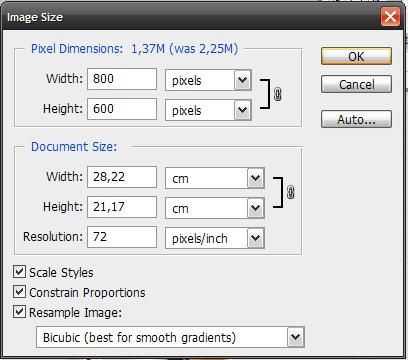Click the Pixel Dimensions chain link icon
The image size is (408, 360).
277,94
